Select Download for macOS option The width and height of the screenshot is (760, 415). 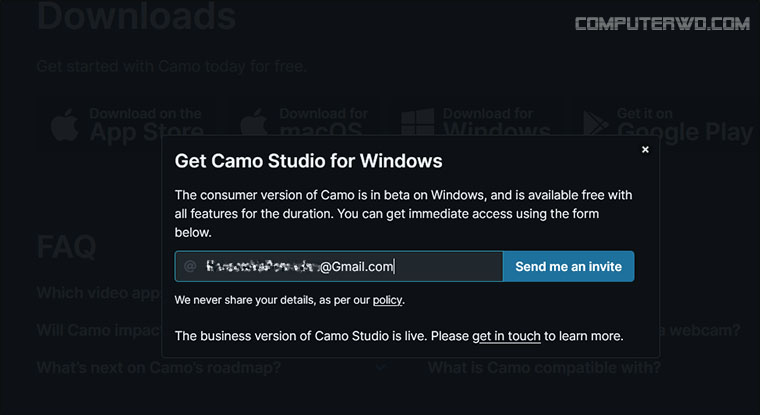(x=304, y=124)
